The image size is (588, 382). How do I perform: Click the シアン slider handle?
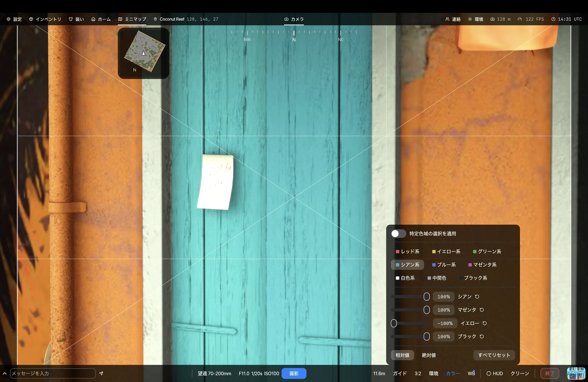tap(426, 296)
